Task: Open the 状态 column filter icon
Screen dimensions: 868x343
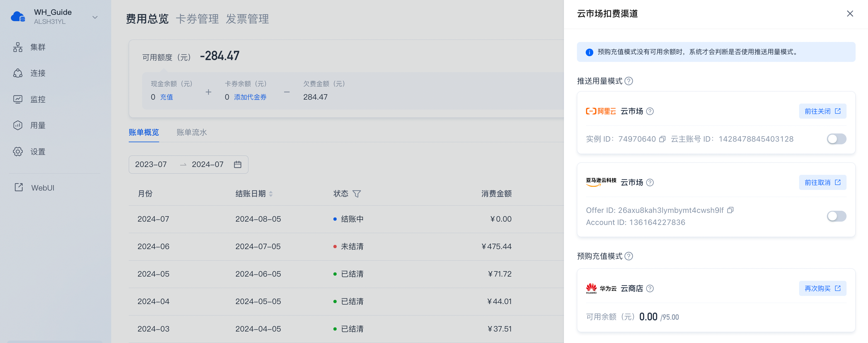Action: point(357,194)
